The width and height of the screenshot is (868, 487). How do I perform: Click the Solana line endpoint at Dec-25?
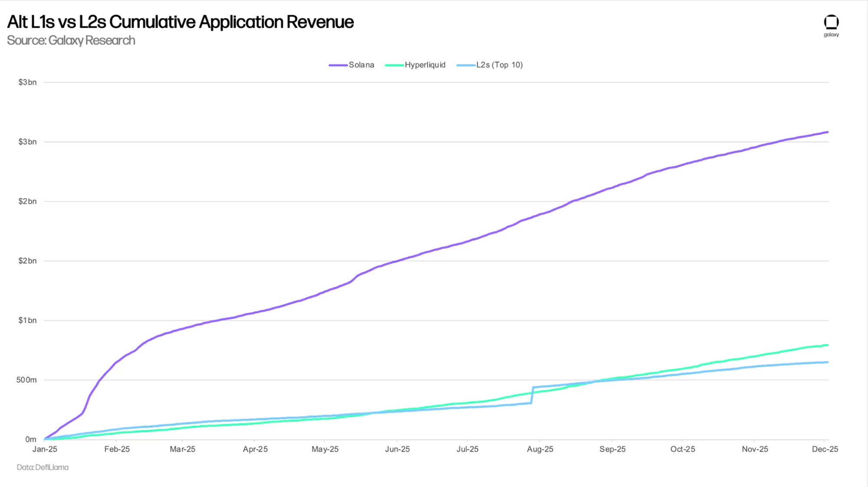tap(827, 132)
